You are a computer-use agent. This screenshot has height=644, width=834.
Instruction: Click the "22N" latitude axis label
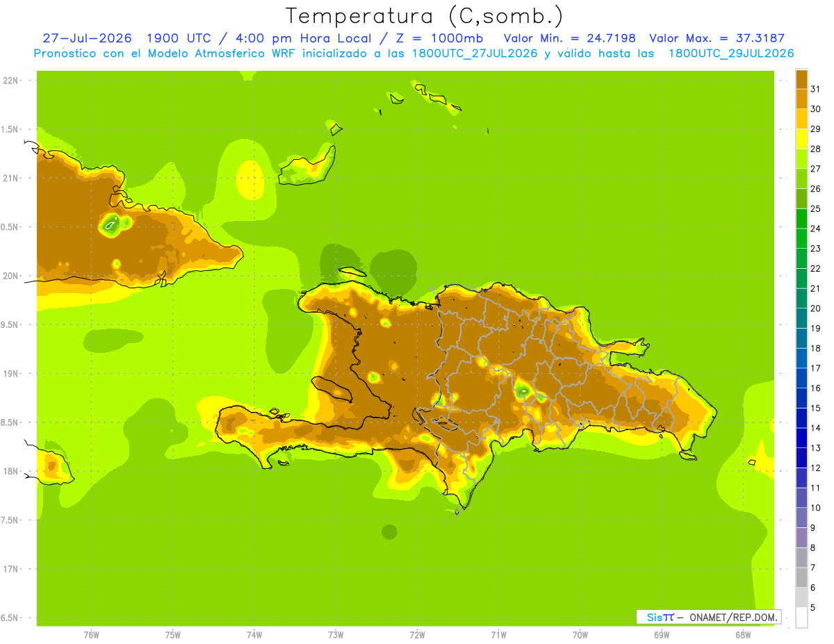point(10,80)
